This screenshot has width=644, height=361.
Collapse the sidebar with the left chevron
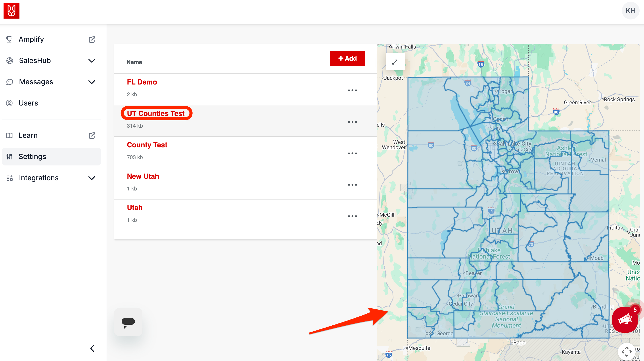pyautogui.click(x=92, y=348)
